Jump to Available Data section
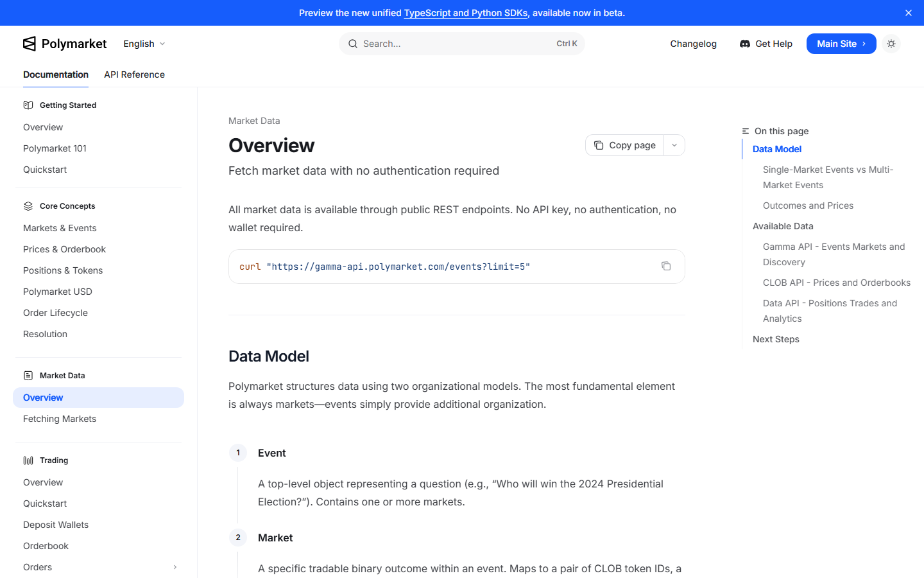Screen dimensions: 924x578 pos(783,226)
